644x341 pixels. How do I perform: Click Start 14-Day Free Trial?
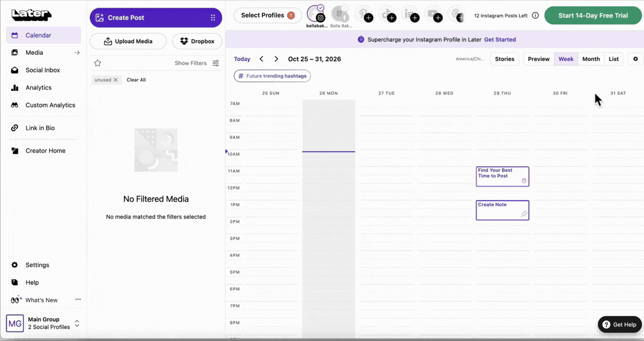tap(593, 15)
